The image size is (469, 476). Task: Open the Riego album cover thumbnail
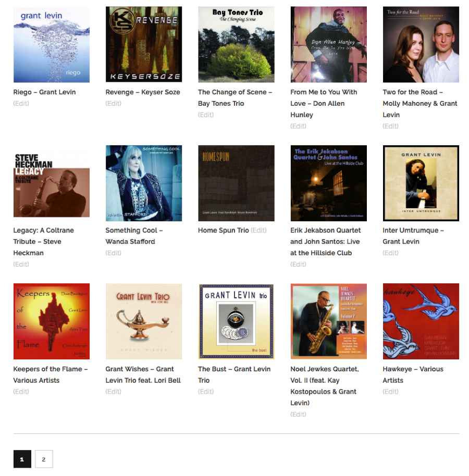(x=52, y=44)
